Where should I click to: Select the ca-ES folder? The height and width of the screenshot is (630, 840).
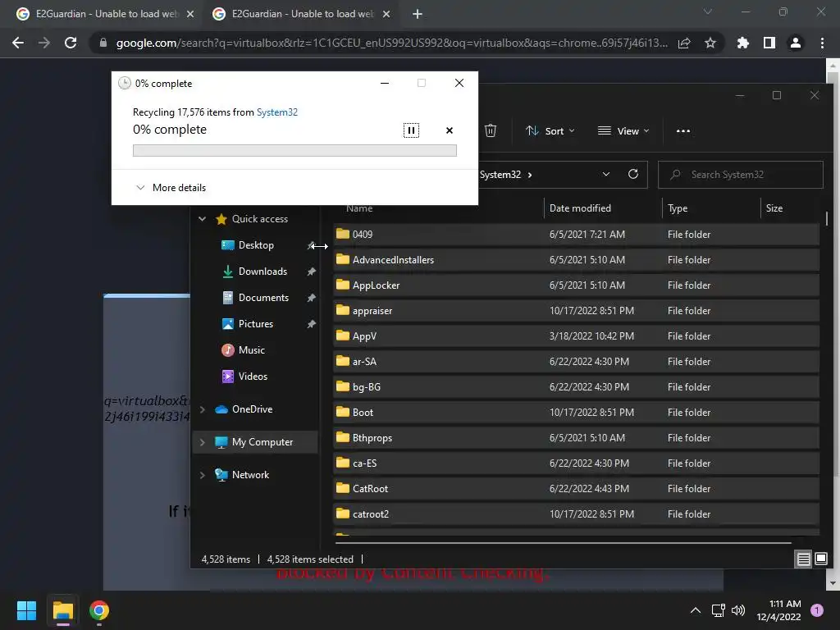(577, 463)
